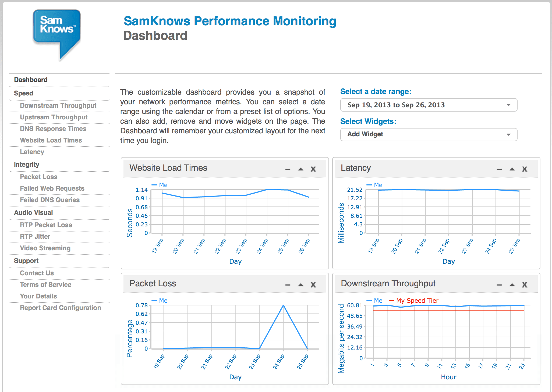This screenshot has width=552, height=392.
Task: Open the Contact Us page
Action: pos(37,273)
